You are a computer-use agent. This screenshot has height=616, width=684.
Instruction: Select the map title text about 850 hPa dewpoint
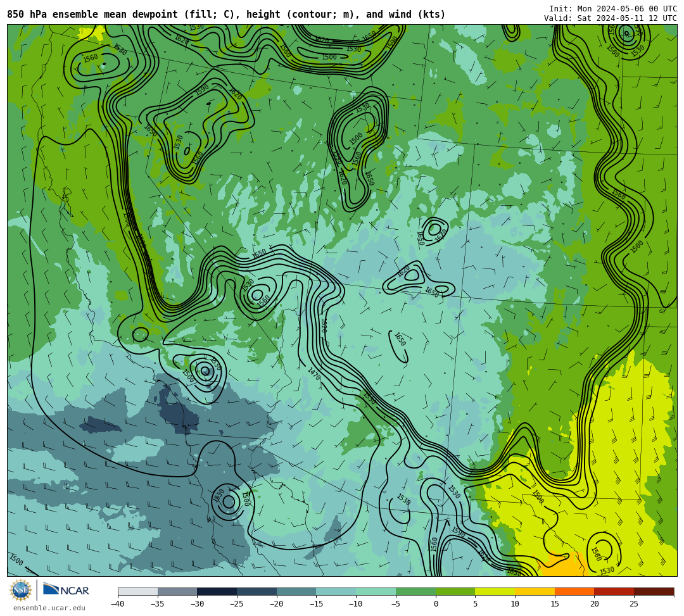tap(226, 15)
